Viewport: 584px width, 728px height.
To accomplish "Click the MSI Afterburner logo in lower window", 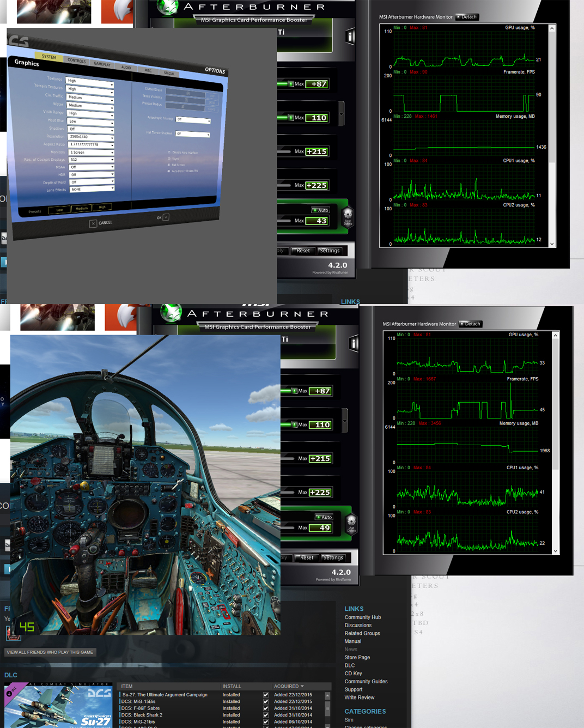I will (171, 313).
